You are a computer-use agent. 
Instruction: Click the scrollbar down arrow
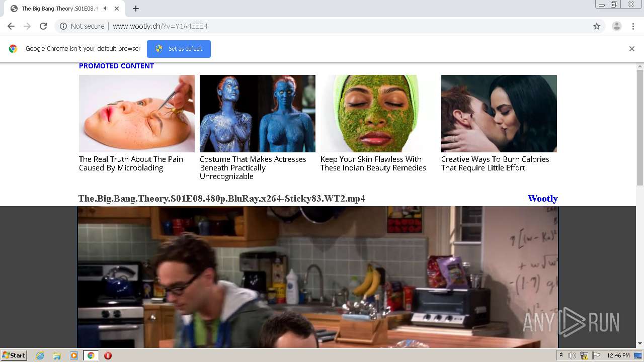click(x=640, y=344)
